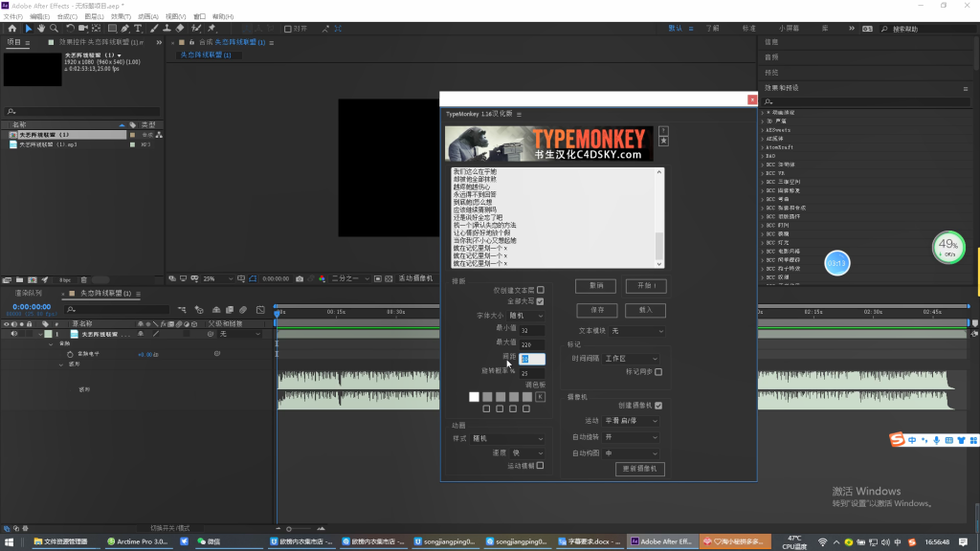
Task: Click the snapshot camera icon in viewer
Action: [x=300, y=278]
